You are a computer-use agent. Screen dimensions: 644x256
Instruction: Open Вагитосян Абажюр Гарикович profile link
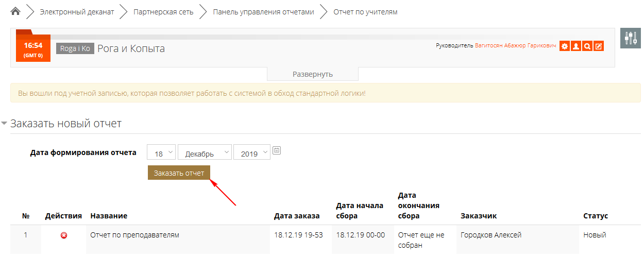(x=515, y=46)
